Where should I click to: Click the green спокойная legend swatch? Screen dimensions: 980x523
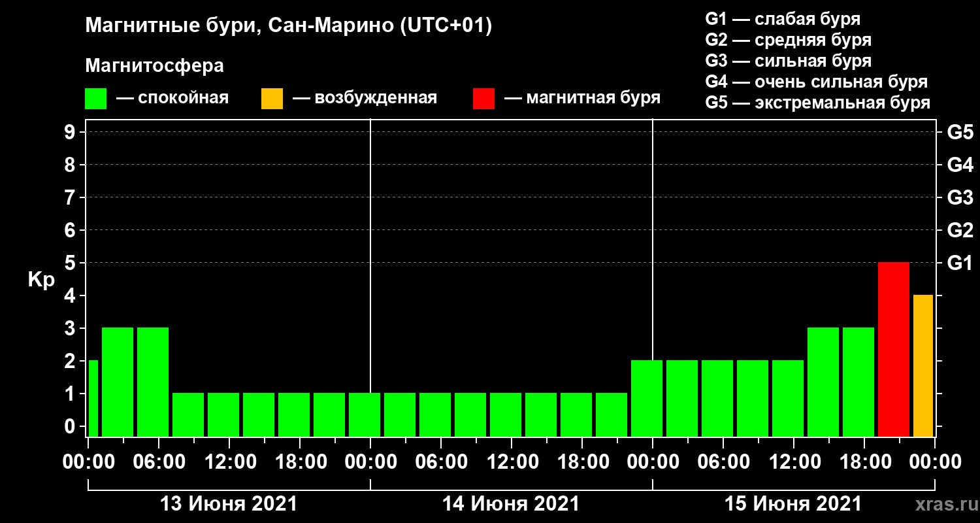(96, 99)
